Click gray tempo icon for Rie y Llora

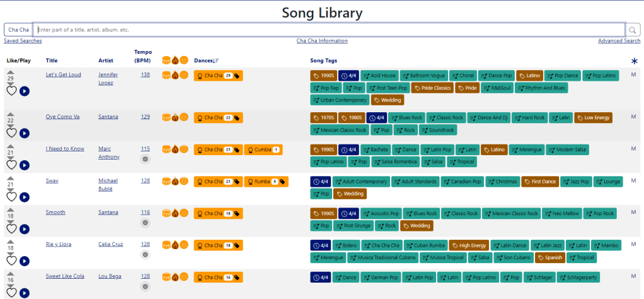point(145,255)
